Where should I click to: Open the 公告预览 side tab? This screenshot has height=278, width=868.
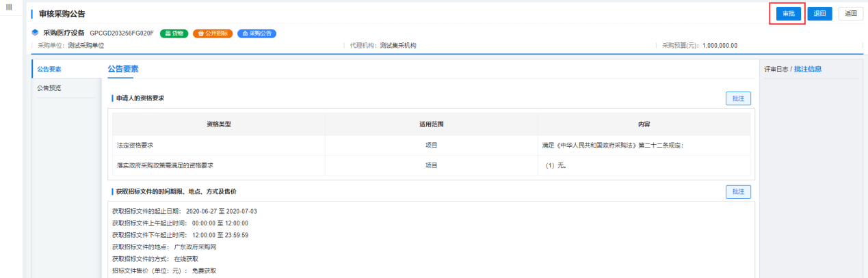49,88
